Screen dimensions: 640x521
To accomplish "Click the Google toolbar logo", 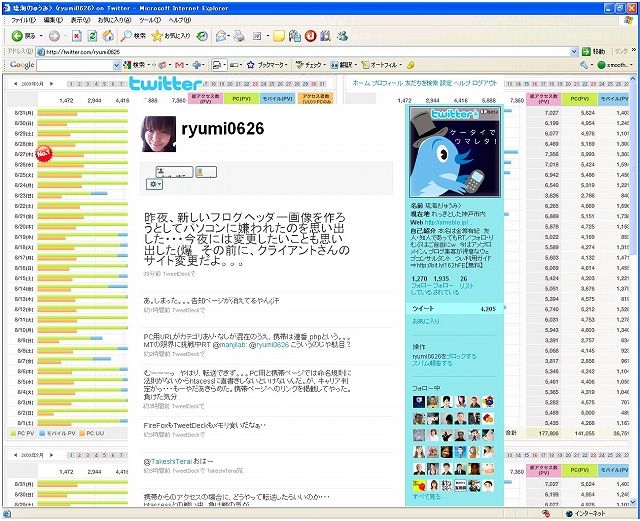I will pyautogui.click(x=22, y=65).
